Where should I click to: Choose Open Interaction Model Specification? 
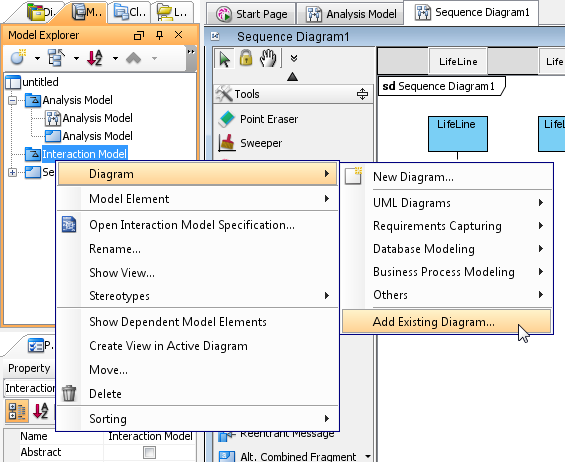197,225
